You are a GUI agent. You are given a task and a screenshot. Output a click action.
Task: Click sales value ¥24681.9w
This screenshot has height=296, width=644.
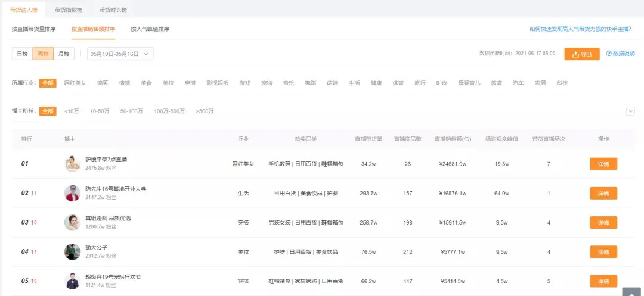click(453, 164)
